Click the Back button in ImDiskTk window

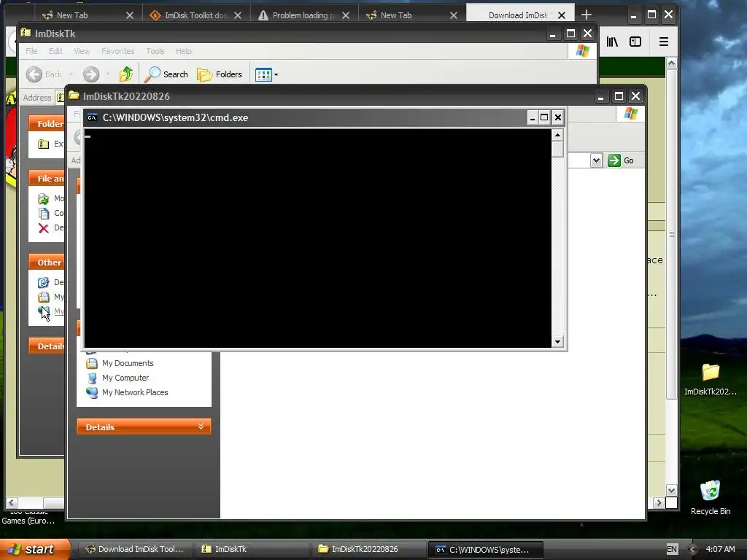pos(44,74)
